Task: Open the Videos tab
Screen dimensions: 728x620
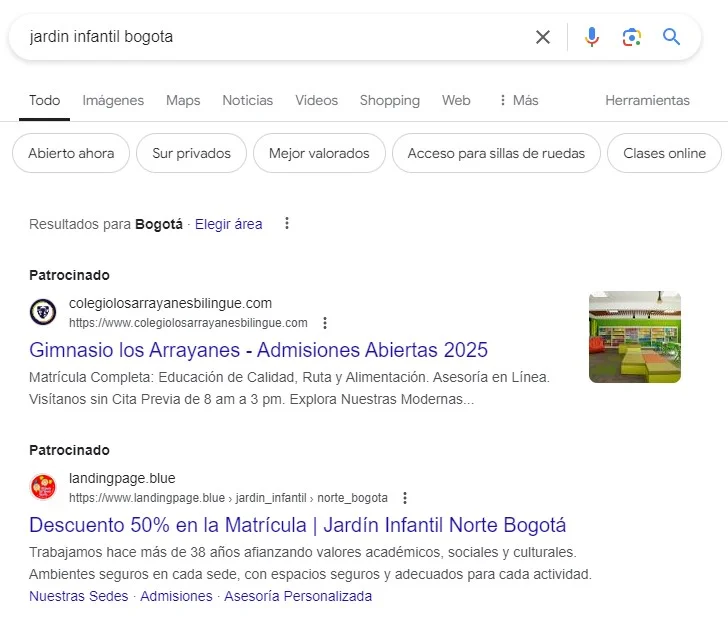Action: [x=317, y=100]
